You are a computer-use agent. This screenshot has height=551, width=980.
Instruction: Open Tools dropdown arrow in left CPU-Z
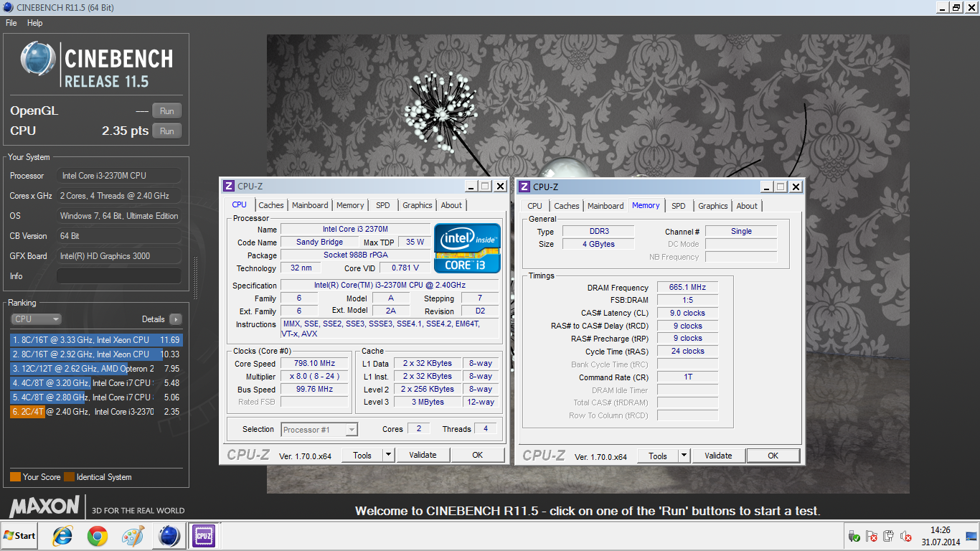click(388, 454)
